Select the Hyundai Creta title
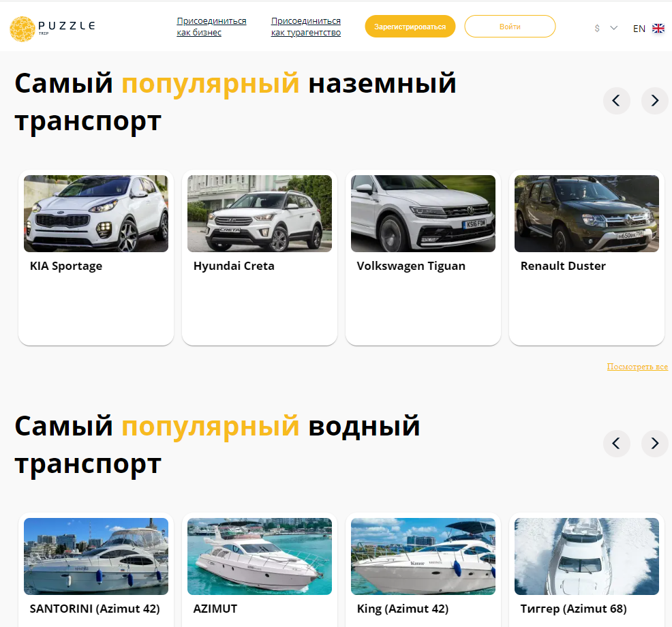Viewport: 672px width, 627px height. tap(234, 266)
